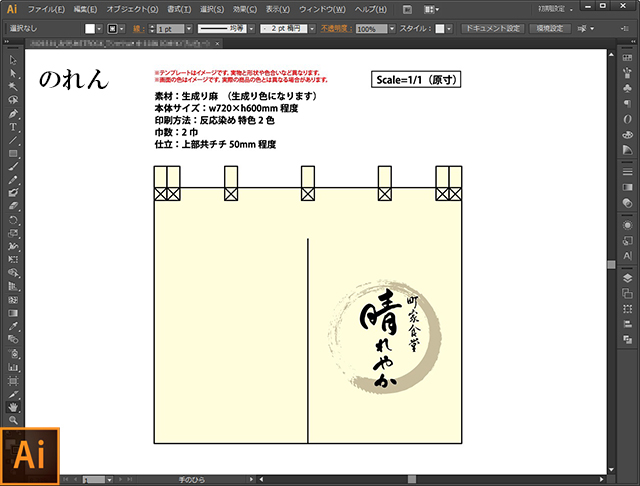Select the Zoom magnifier tool
The height and width of the screenshot is (486, 640).
(x=13, y=420)
